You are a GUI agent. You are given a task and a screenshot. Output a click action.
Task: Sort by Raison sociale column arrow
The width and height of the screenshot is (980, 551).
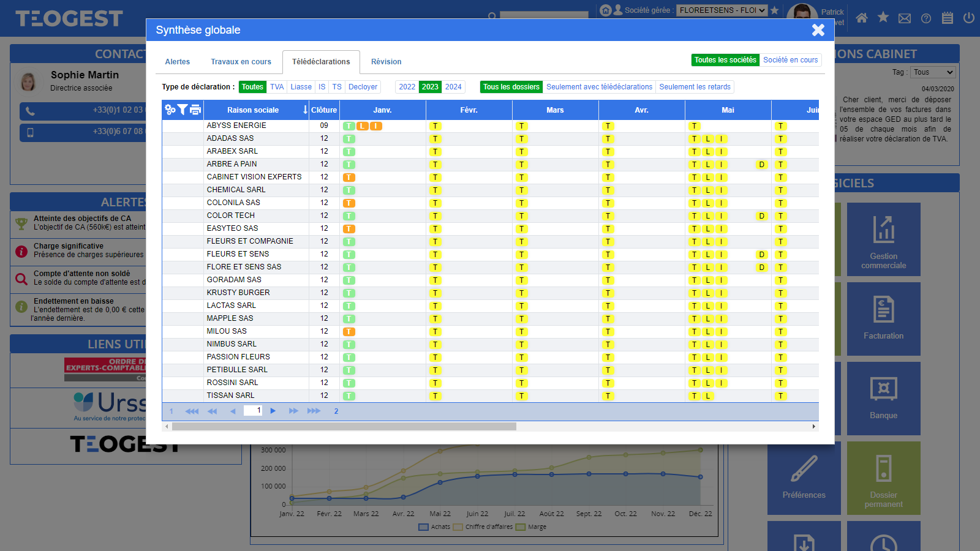(x=305, y=110)
